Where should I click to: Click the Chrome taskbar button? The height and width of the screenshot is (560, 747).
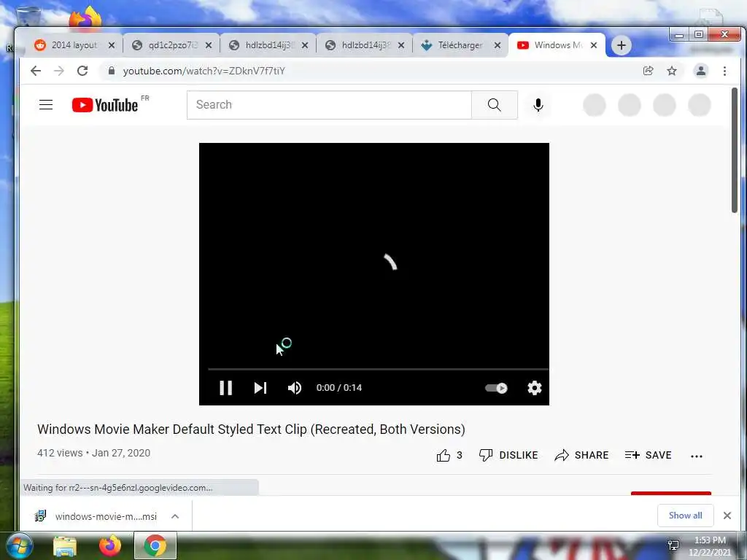pyautogui.click(x=155, y=545)
